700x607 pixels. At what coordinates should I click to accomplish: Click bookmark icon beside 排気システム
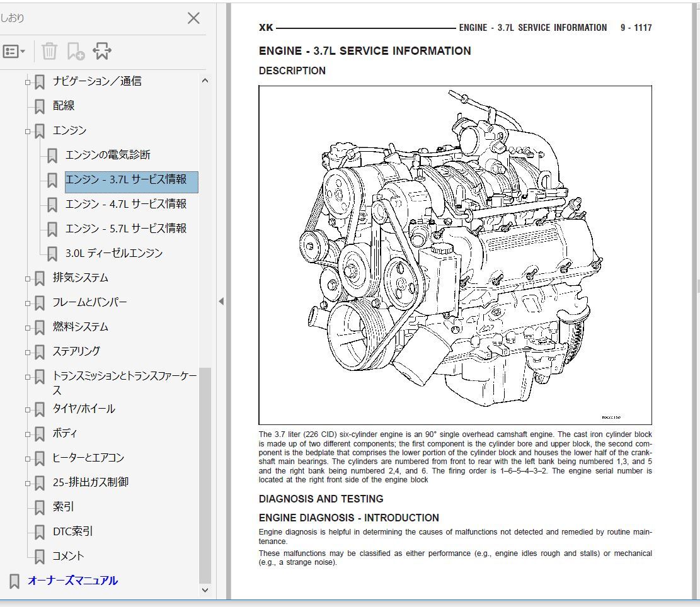(x=40, y=278)
